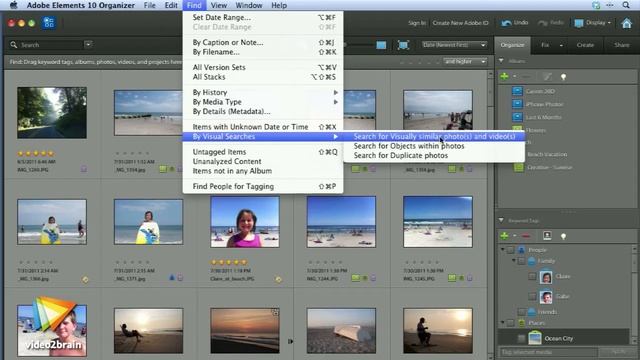640x360 pixels.
Task: Click the Albums edit pencil icon
Action: (547, 76)
